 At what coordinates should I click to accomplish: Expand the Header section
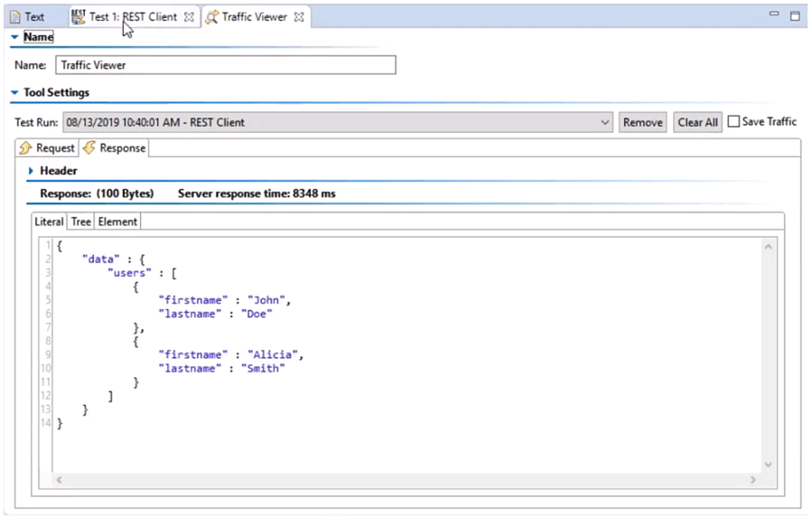click(x=31, y=171)
